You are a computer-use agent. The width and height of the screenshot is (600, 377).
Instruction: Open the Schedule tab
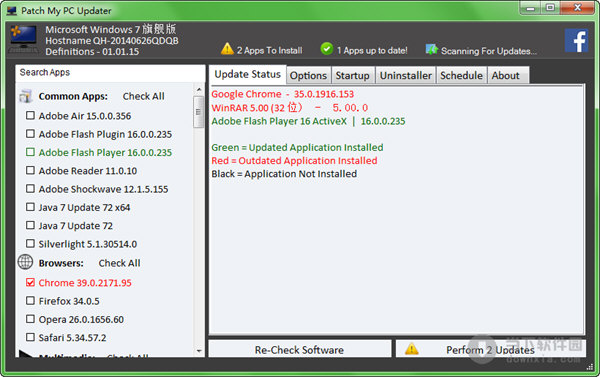[x=461, y=75]
